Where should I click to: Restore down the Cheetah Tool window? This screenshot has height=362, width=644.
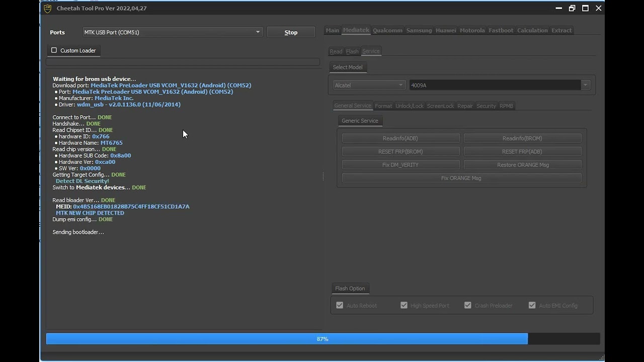click(572, 8)
